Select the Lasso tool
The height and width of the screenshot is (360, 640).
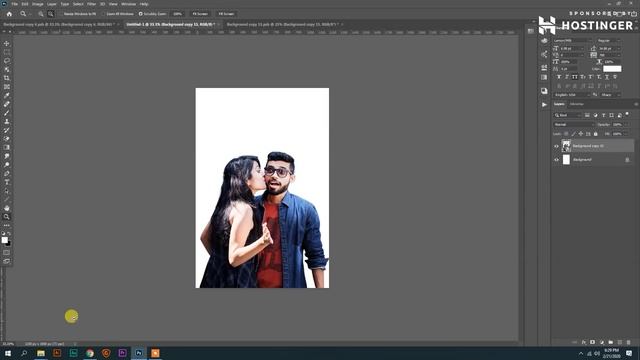7,61
